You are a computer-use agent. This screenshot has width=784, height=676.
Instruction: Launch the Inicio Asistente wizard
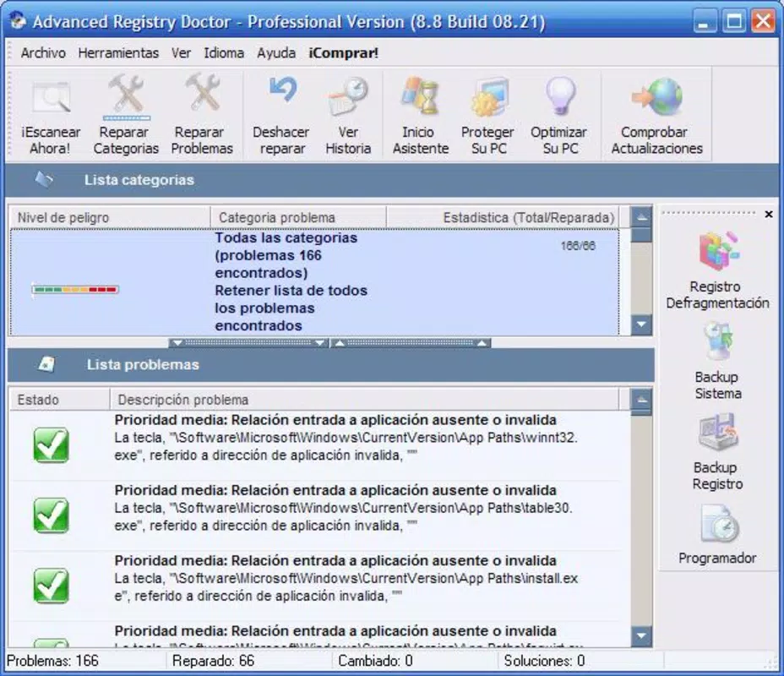point(420,117)
